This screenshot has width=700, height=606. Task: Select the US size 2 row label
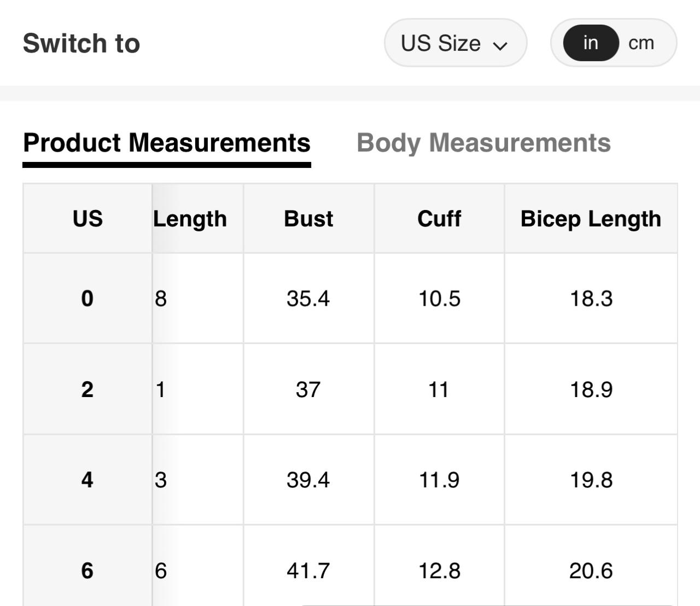(87, 389)
